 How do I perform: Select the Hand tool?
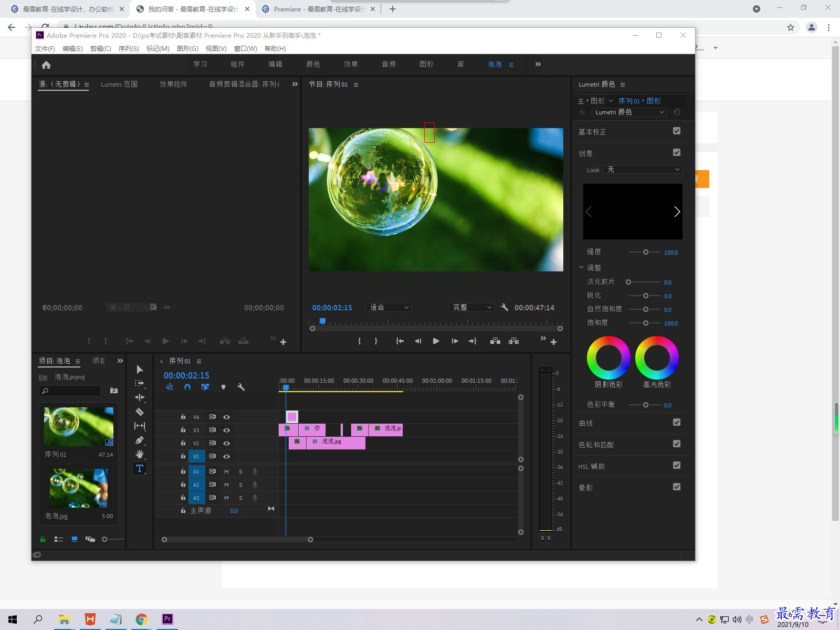[x=140, y=454]
